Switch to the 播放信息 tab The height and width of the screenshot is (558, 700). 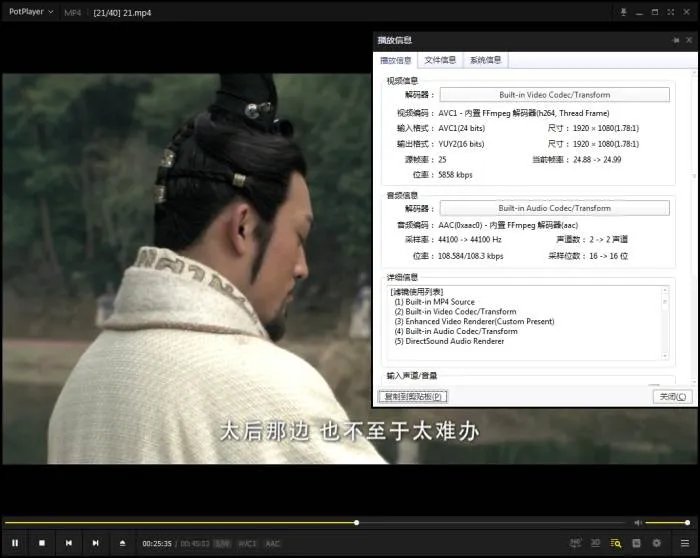(x=396, y=60)
